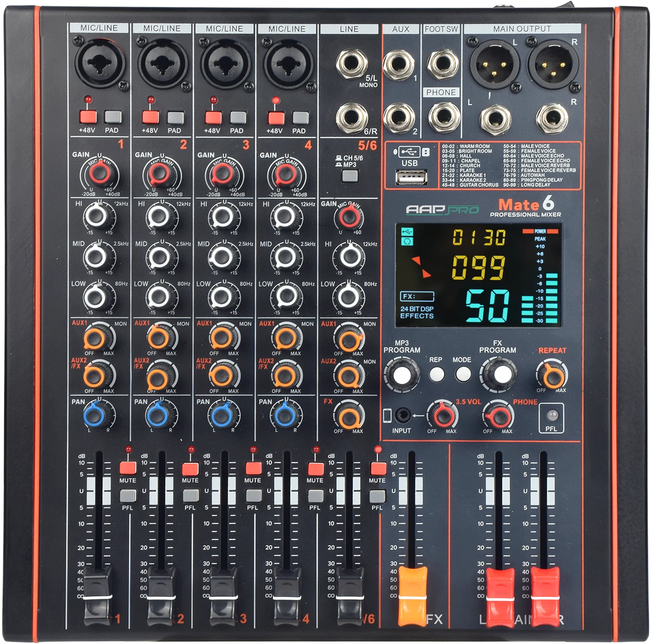Click the GAIN knob on channel 4

pyautogui.click(x=286, y=174)
